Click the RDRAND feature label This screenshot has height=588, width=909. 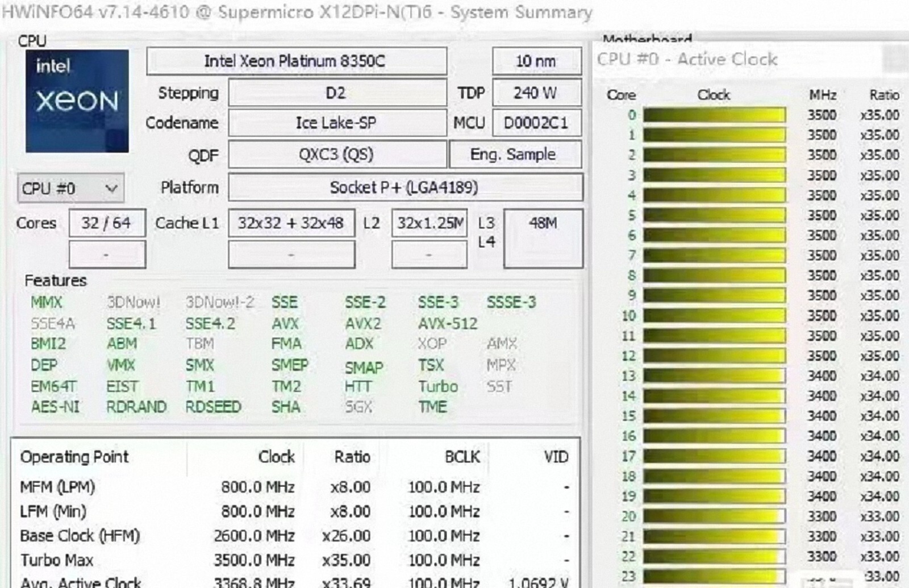point(136,407)
